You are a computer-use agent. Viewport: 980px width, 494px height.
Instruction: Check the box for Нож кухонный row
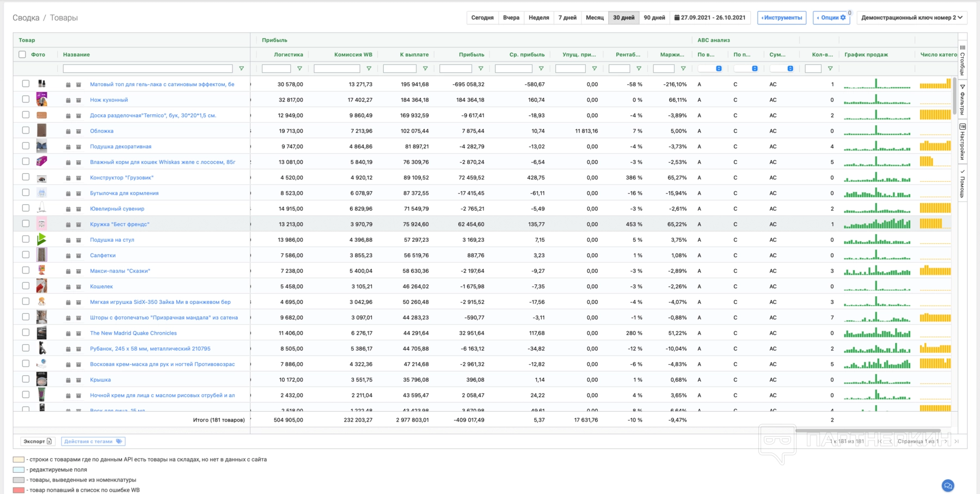pyautogui.click(x=26, y=99)
